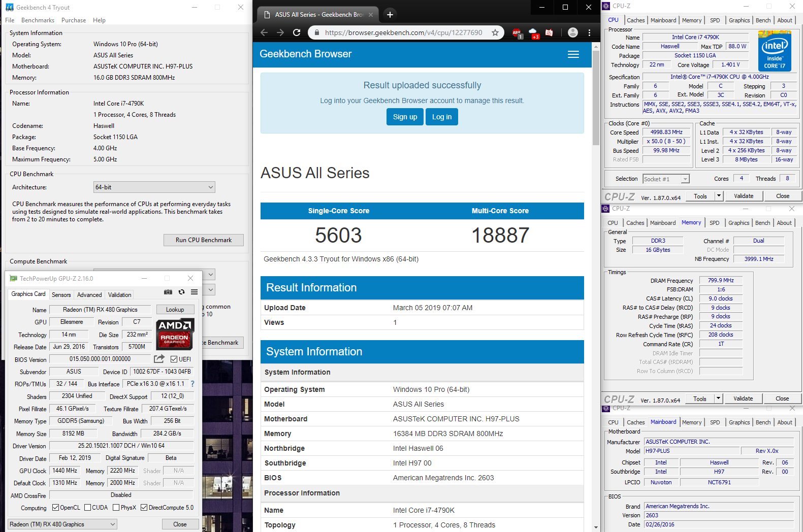Open GPU-Z hamburger menu
The width and height of the screenshot is (803, 532).
[x=194, y=292]
